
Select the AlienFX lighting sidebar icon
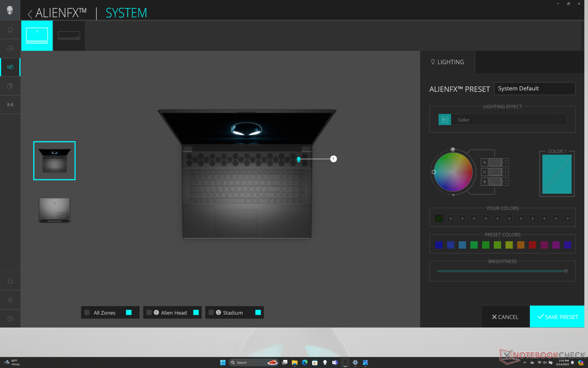pyautogui.click(x=10, y=67)
